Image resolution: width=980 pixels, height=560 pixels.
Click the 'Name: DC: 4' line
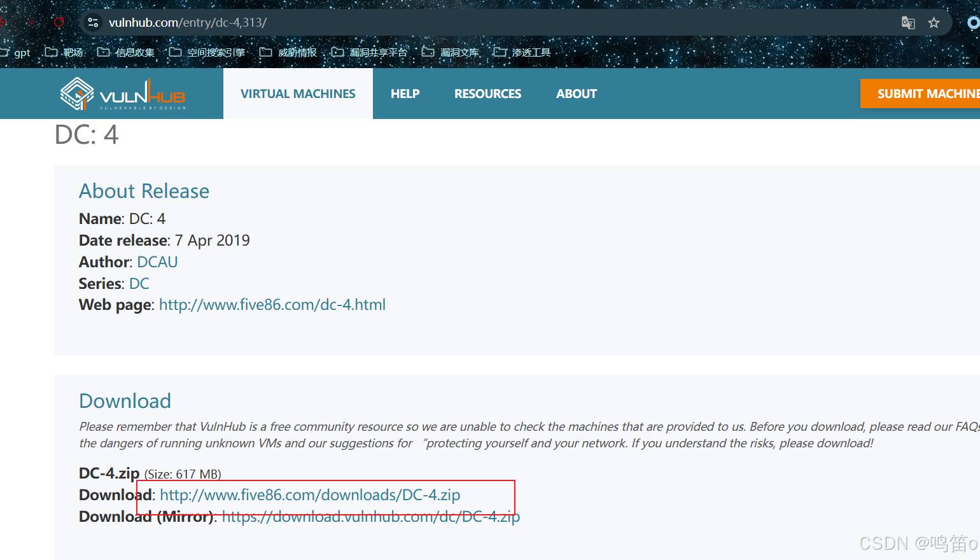[122, 218]
